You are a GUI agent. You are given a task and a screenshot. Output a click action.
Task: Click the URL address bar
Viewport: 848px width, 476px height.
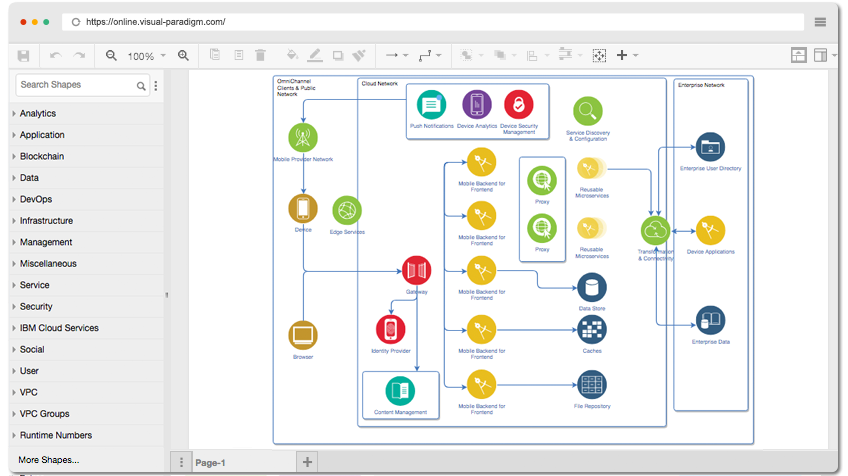[x=433, y=22]
